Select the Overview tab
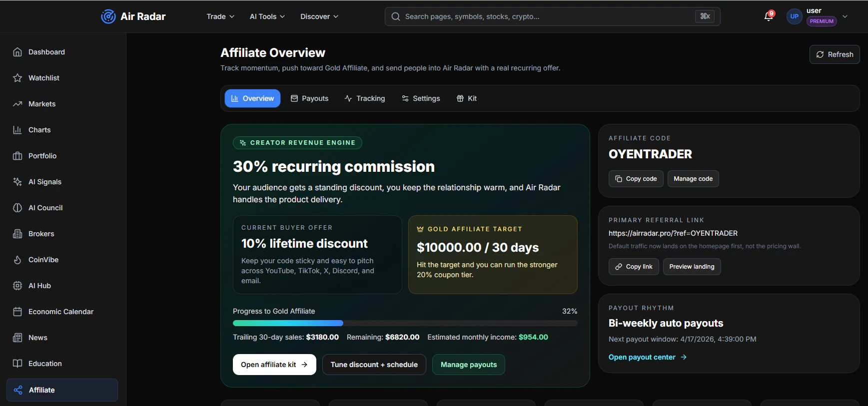Screen dimensions: 868x406 point(252,98)
